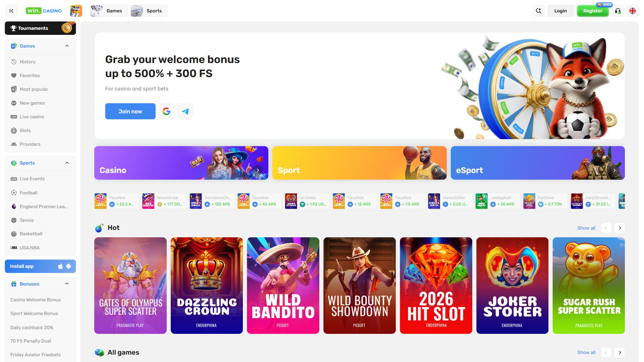The image size is (644, 362).
Task: Click IanZelda recent win entry
Action: pyautogui.click(x=307, y=201)
